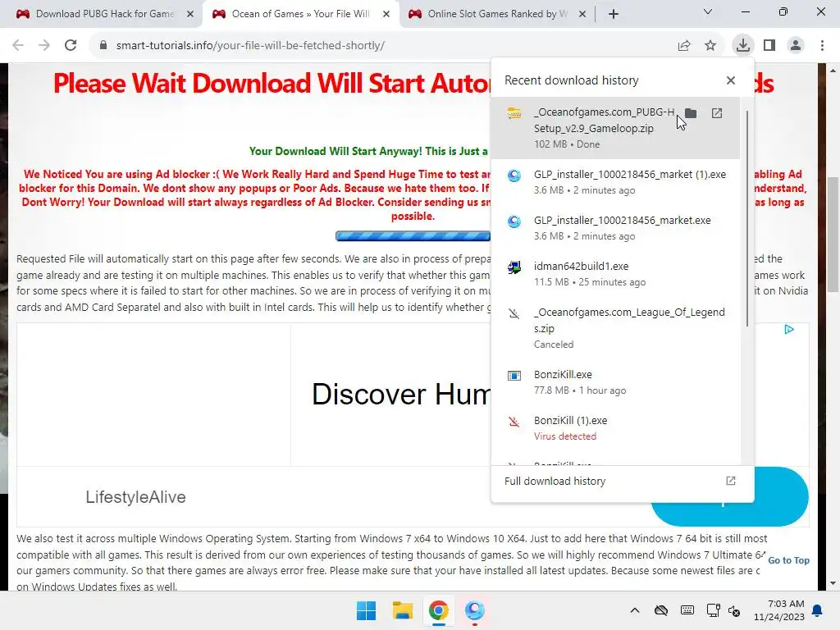Click the idman642build1.exe file icon
Viewport: 840px width, 630px height.
[514, 267]
